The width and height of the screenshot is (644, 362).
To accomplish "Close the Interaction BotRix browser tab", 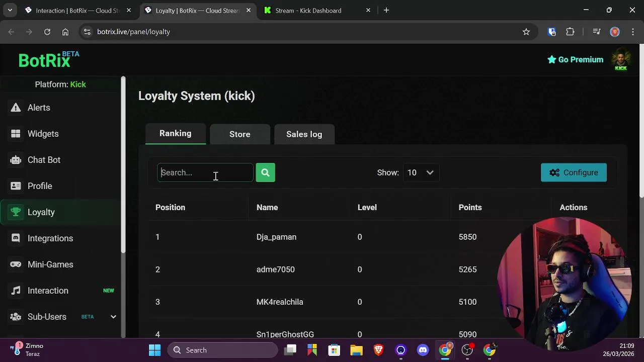I will point(129,10).
